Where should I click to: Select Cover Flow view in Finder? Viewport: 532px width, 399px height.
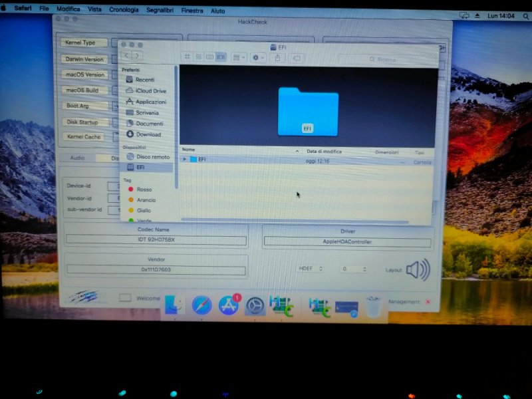click(221, 57)
